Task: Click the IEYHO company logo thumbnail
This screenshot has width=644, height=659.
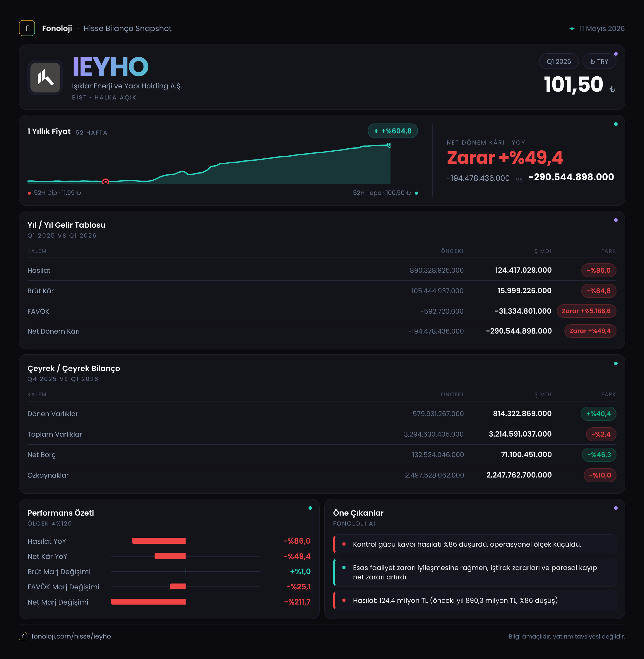Action: pos(45,78)
